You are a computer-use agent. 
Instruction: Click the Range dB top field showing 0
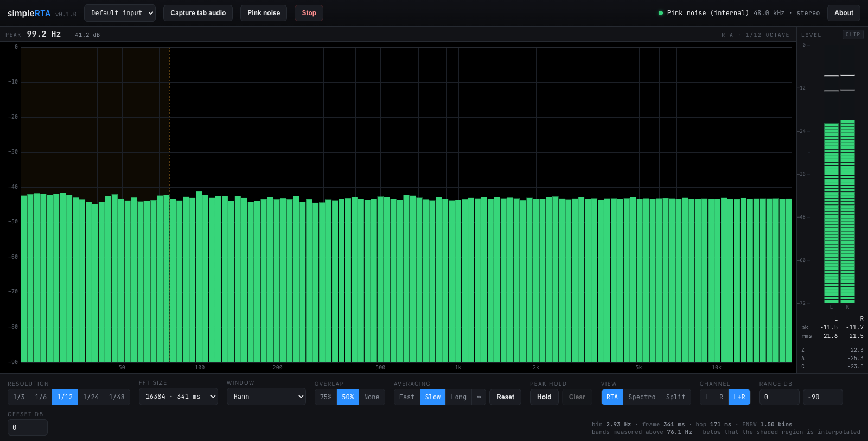click(x=779, y=397)
